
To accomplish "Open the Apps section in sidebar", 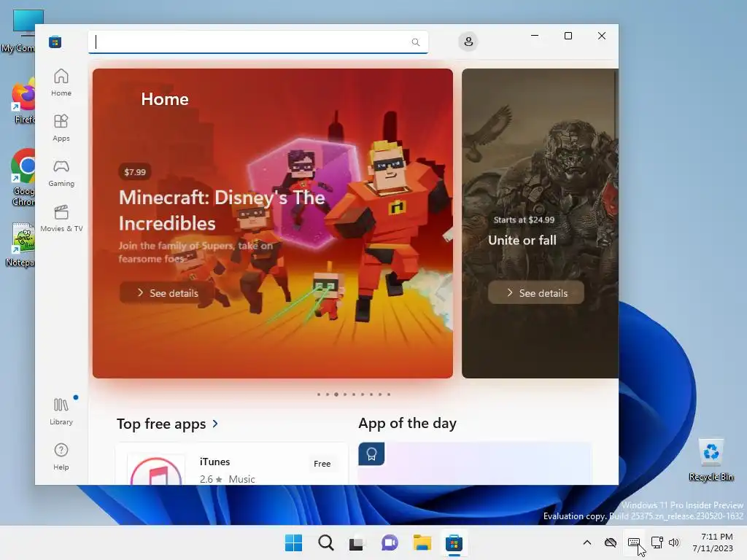I will (x=61, y=128).
